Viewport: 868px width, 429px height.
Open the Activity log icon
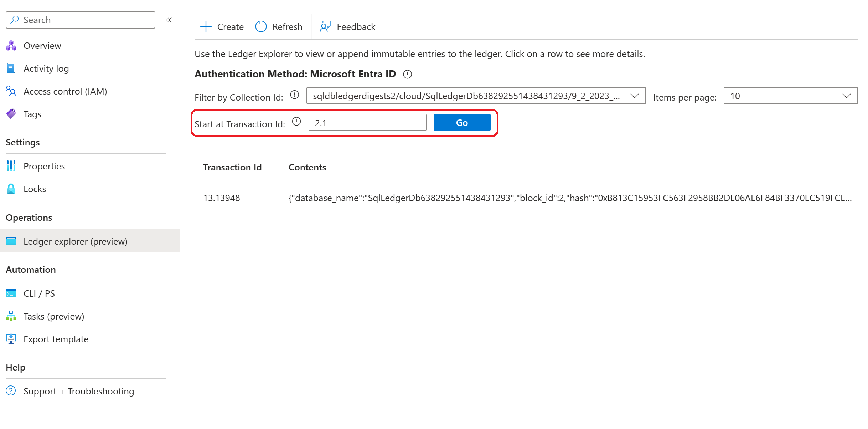click(x=11, y=68)
